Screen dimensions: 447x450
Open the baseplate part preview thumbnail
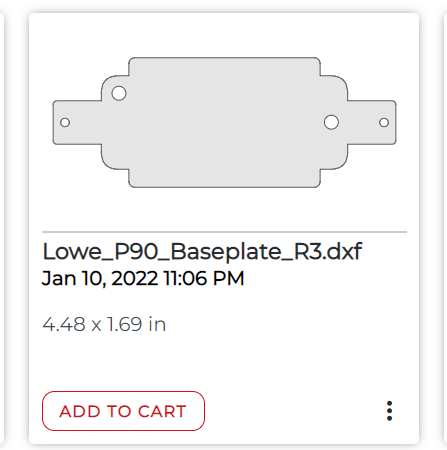(x=224, y=122)
